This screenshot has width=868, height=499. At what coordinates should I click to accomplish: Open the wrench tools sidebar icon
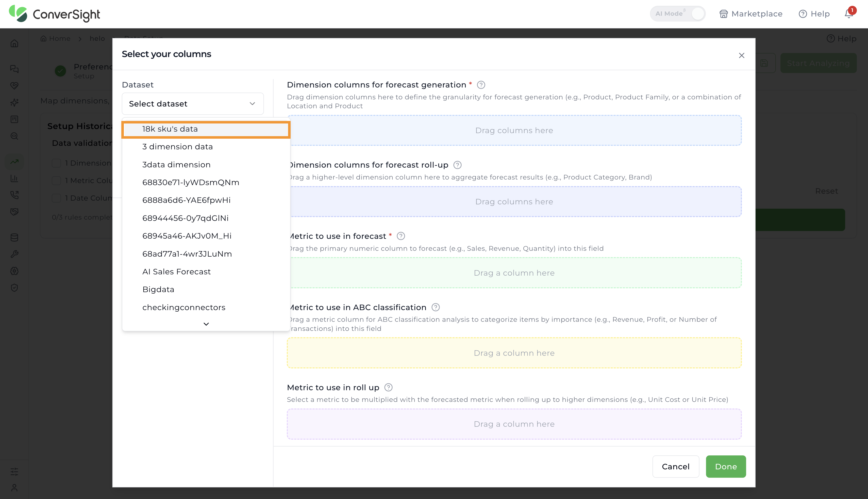pyautogui.click(x=14, y=254)
